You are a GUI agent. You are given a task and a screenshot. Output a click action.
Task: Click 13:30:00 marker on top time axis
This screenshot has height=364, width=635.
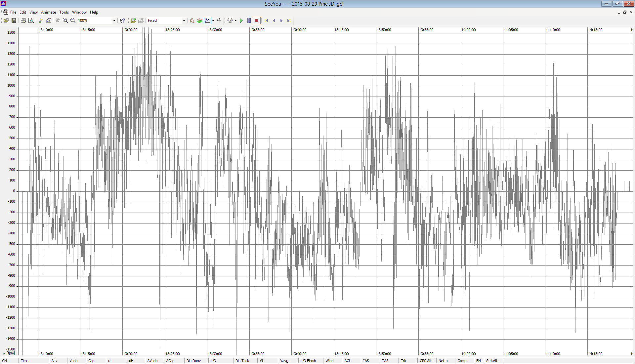click(x=215, y=30)
